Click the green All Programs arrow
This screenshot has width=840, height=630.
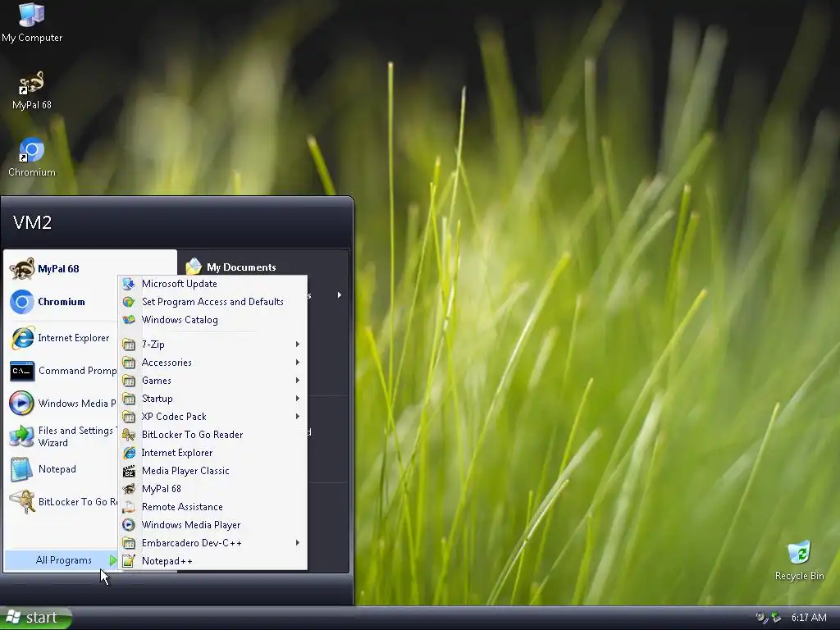(x=112, y=560)
